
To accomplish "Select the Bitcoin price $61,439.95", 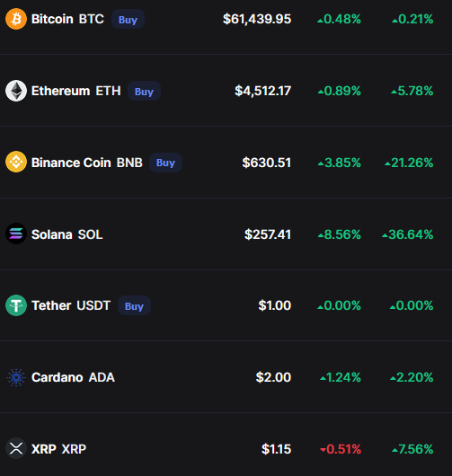I will pos(257,19).
